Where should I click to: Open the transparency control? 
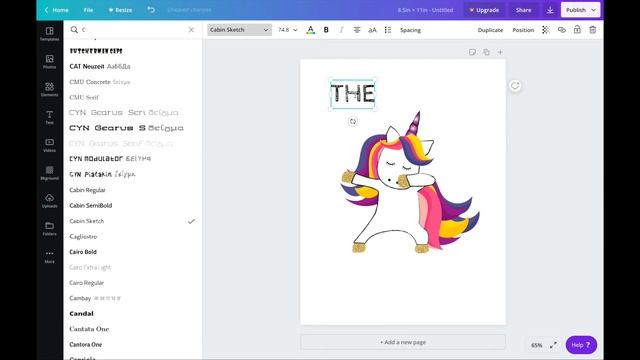[546, 30]
